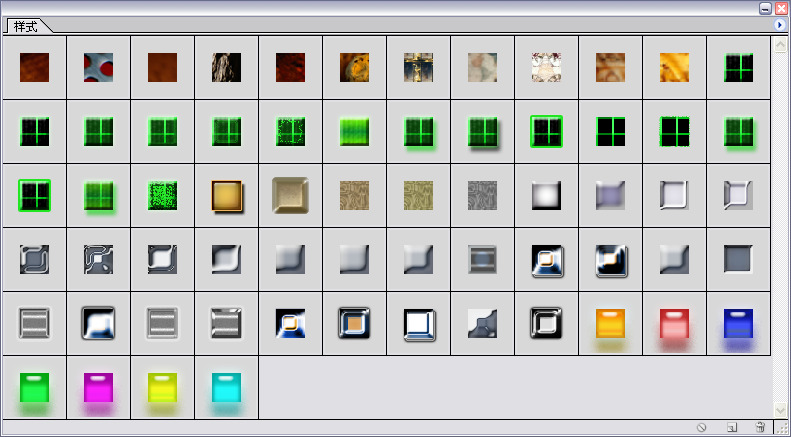Select the 样式 panel tab

[26, 27]
